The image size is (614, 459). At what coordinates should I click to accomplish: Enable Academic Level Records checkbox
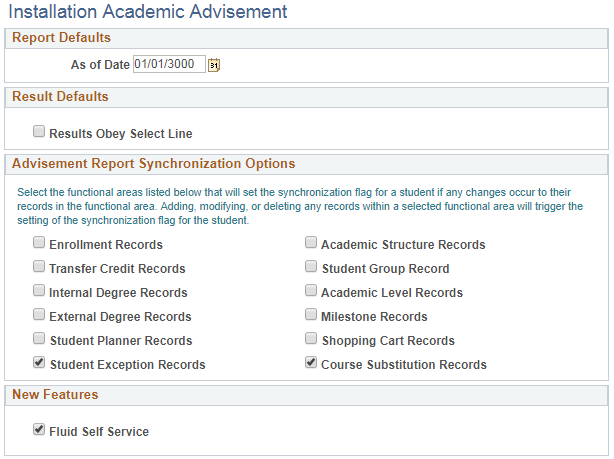(x=311, y=291)
